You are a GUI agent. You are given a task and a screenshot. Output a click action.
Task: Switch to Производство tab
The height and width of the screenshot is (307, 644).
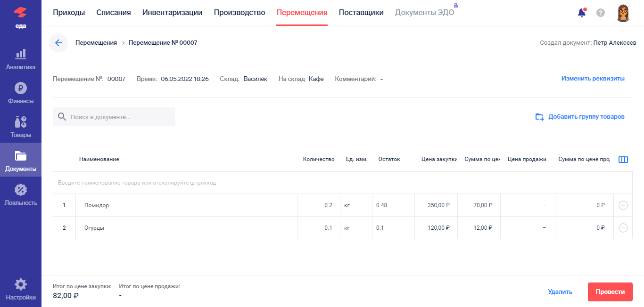tap(239, 13)
